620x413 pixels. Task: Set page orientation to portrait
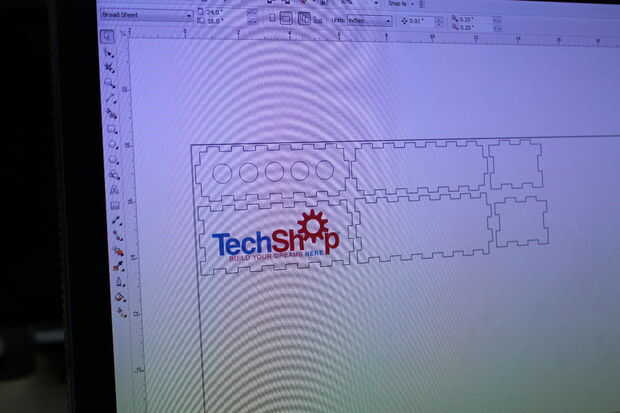point(272,18)
